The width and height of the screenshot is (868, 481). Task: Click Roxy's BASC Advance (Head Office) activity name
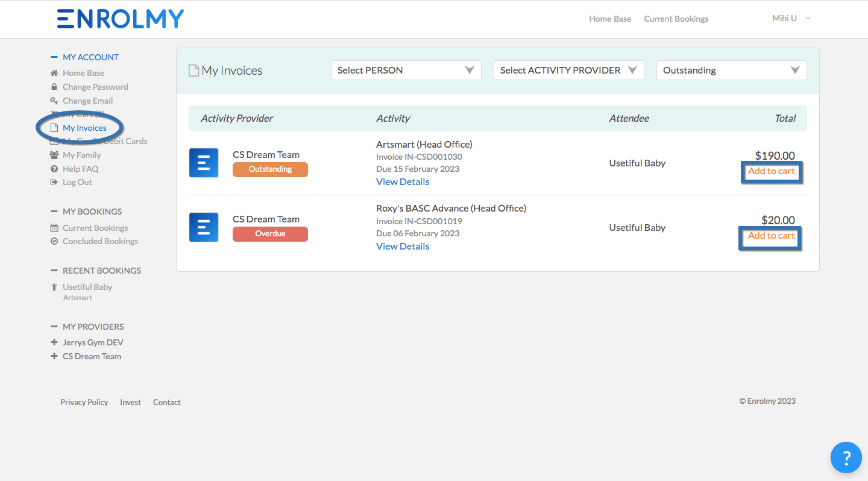coord(451,208)
